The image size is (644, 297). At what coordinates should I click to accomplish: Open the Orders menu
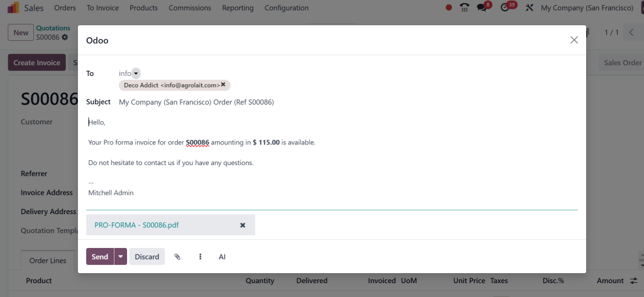tap(65, 8)
